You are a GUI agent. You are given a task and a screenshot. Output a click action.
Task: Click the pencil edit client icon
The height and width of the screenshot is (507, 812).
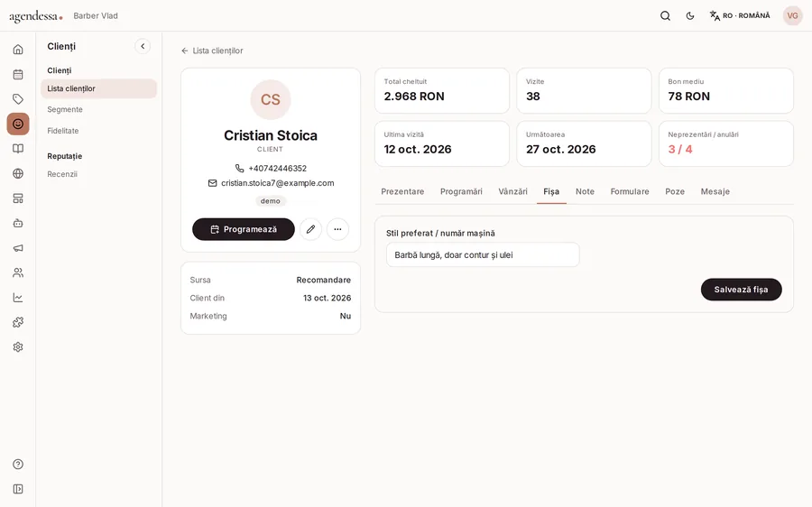[x=310, y=229]
